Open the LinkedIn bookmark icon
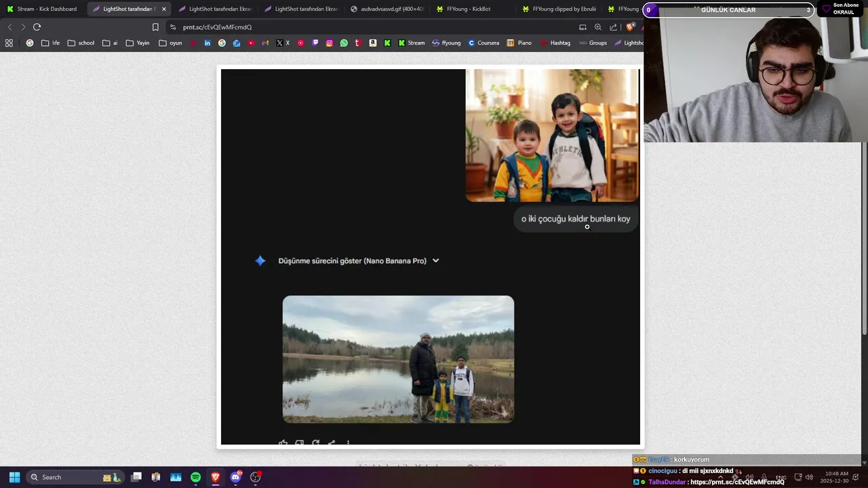Viewport: 868px width, 488px height. (x=208, y=43)
